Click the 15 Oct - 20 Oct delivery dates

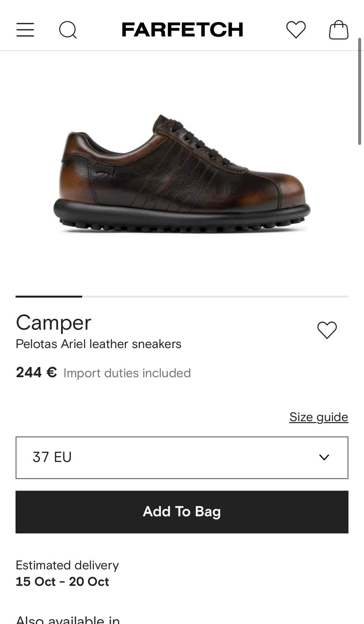pyautogui.click(x=62, y=582)
